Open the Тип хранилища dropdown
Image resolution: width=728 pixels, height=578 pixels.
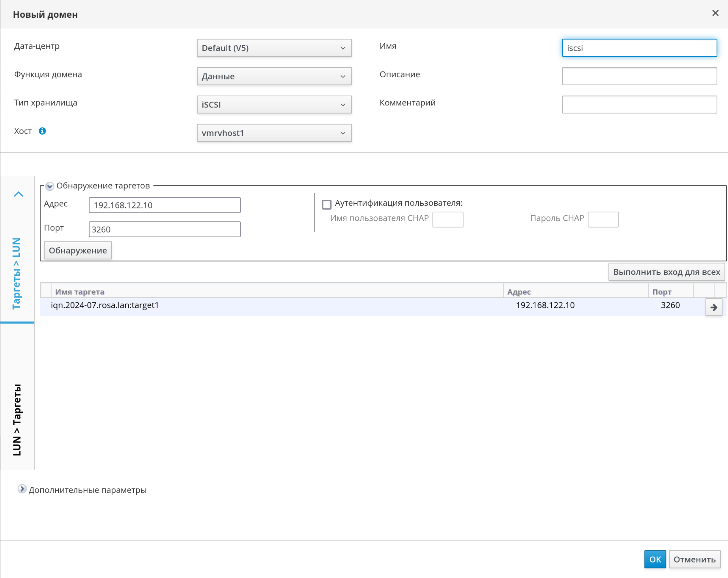pos(274,105)
